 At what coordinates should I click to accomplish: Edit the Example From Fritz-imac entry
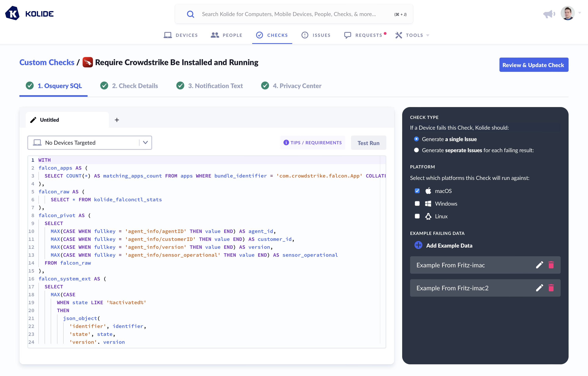tap(539, 265)
